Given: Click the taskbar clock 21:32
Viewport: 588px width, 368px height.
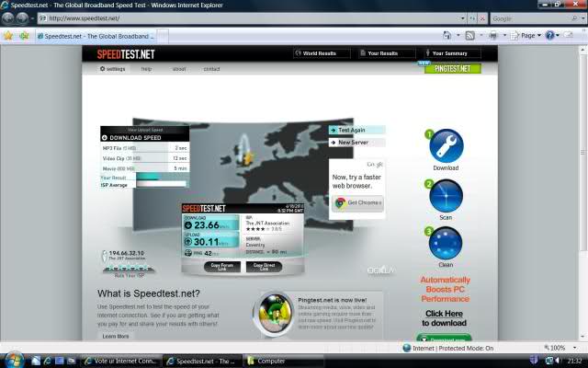Looking at the screenshot, I should tap(574, 361).
